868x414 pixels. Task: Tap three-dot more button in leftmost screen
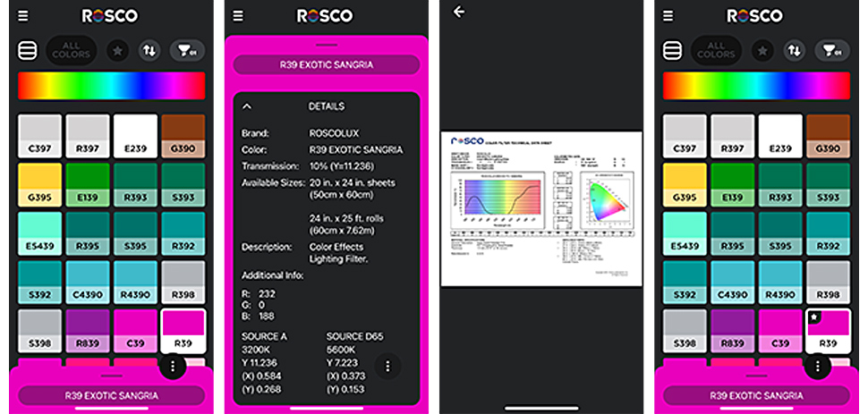pos(172,367)
